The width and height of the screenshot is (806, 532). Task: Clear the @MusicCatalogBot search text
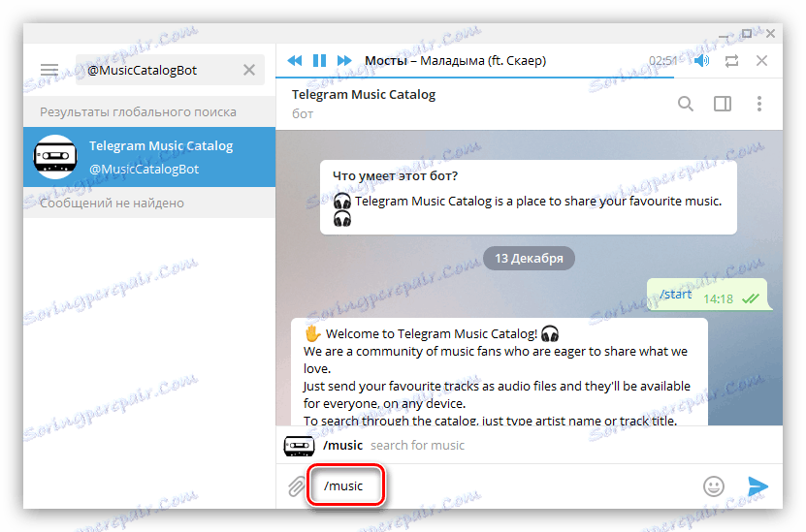click(249, 70)
